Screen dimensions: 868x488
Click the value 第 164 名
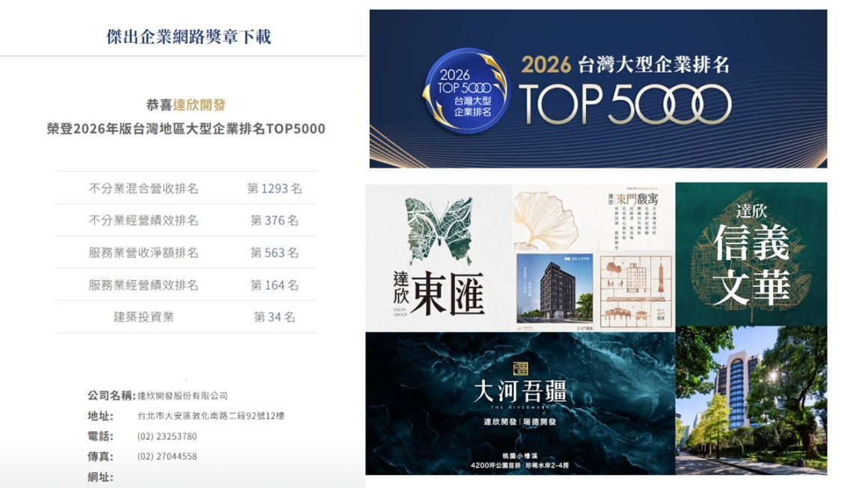(x=275, y=284)
